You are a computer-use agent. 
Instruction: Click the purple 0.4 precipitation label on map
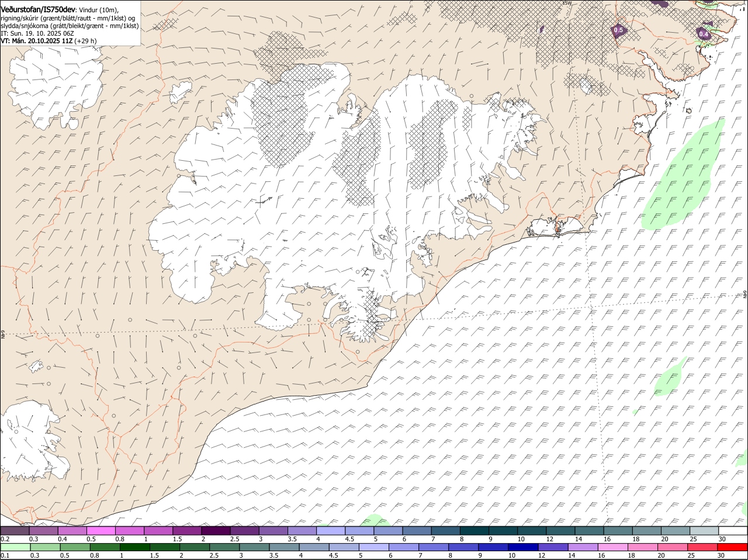(x=704, y=34)
